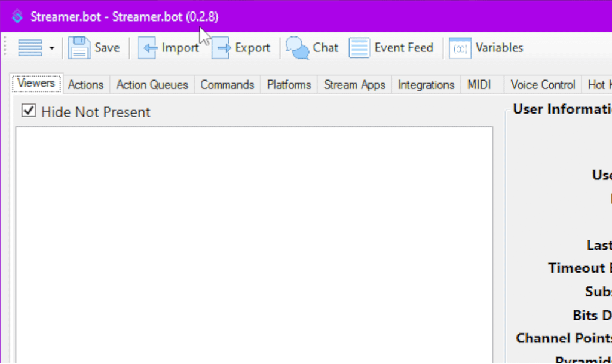
Task: Click the Import arrow icon
Action: tap(148, 48)
